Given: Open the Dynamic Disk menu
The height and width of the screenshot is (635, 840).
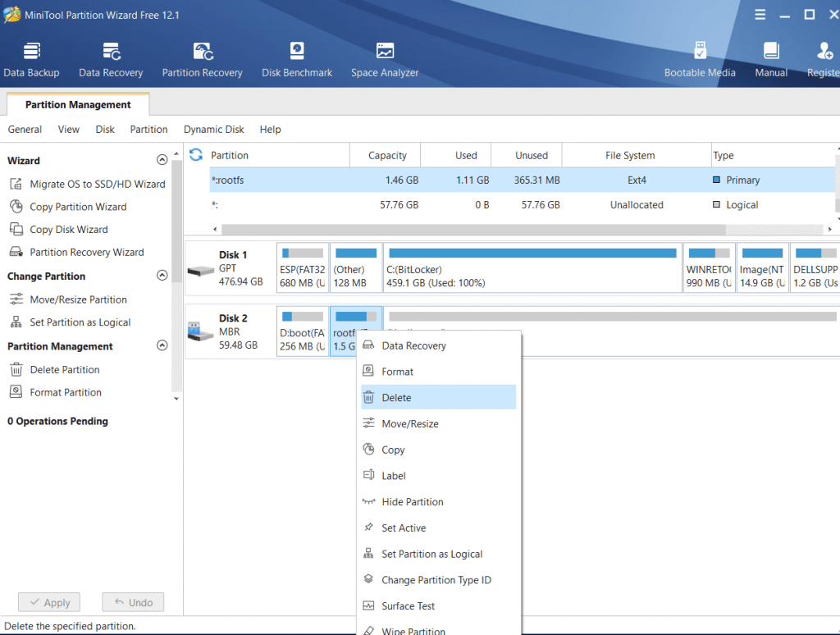Looking at the screenshot, I should 214,129.
